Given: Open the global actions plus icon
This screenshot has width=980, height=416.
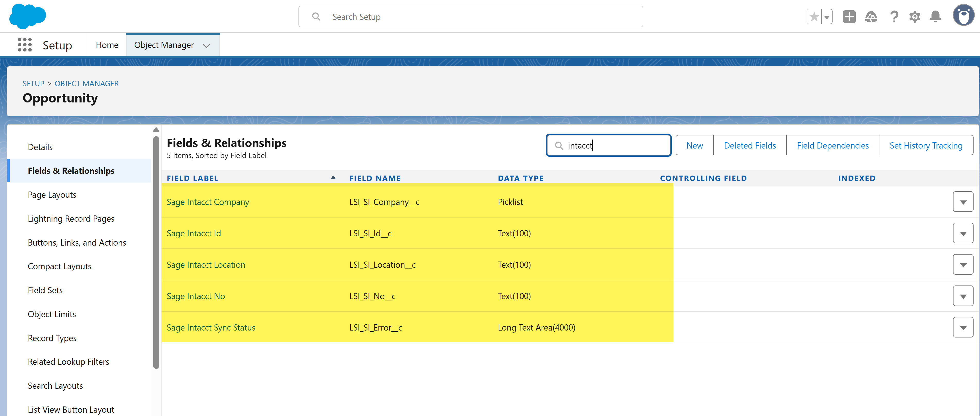Looking at the screenshot, I should click(849, 17).
